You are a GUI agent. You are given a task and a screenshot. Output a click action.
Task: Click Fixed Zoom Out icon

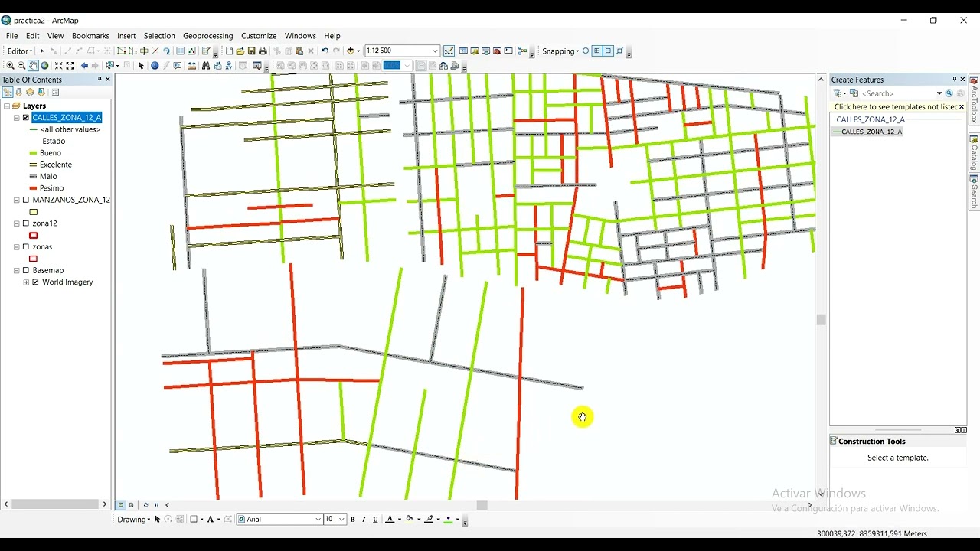click(70, 66)
